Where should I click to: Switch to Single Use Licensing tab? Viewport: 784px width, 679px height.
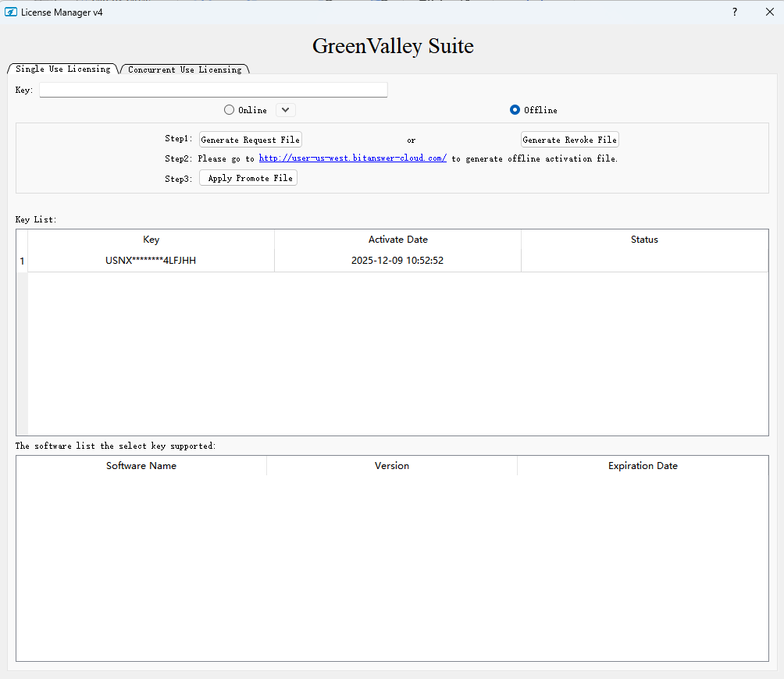[63, 69]
